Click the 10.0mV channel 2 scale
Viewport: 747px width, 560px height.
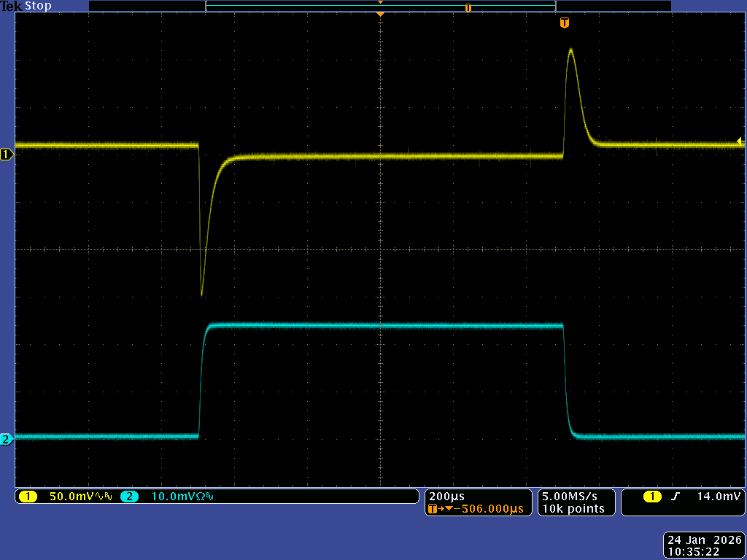click(x=174, y=497)
